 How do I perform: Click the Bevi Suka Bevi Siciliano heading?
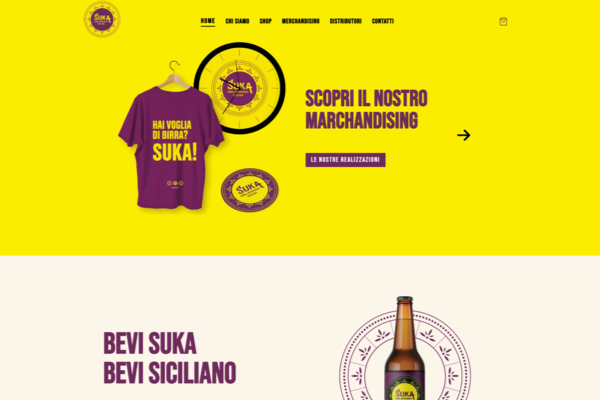click(170, 358)
